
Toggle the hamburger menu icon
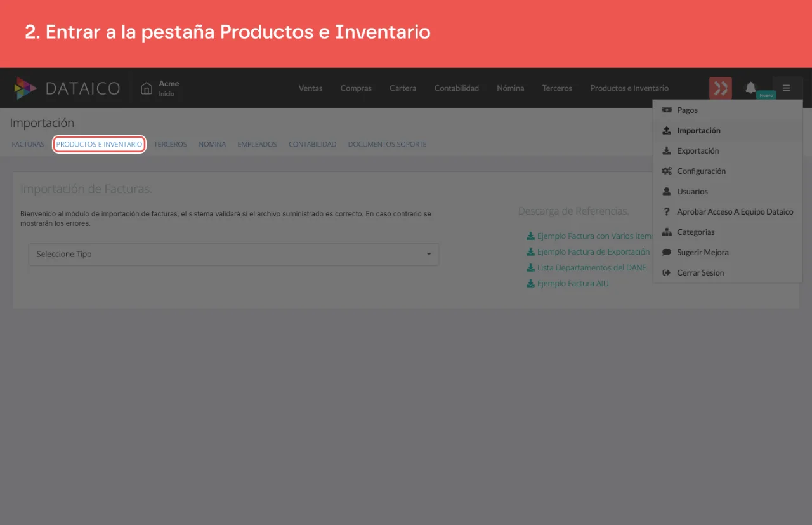(x=787, y=88)
